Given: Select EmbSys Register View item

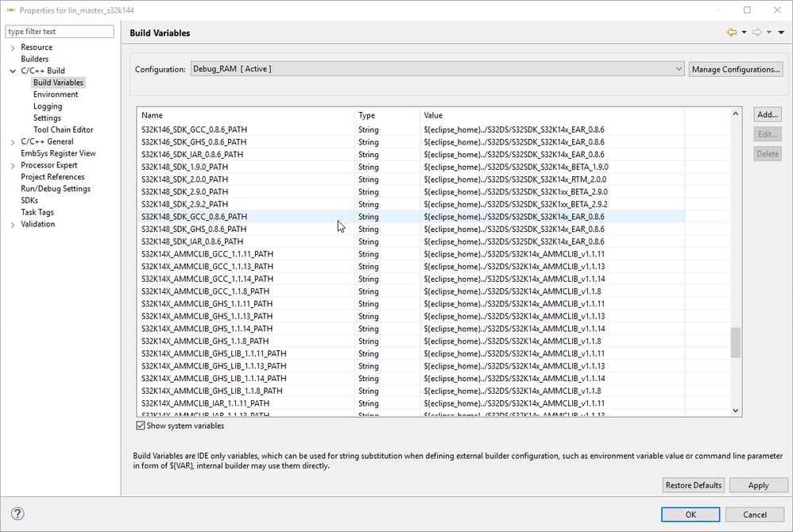Looking at the screenshot, I should point(58,153).
